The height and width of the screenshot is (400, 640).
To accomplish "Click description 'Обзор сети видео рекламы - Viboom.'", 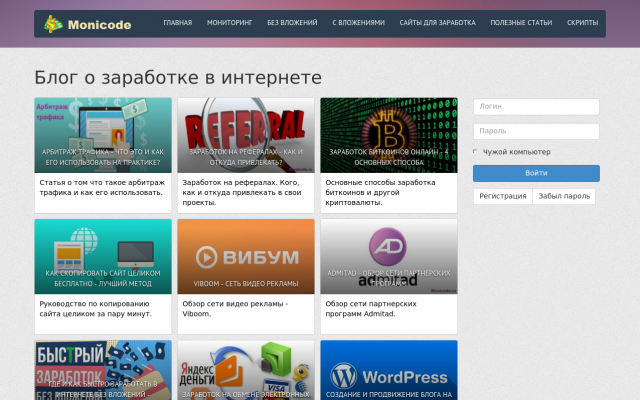I will pyautogui.click(x=235, y=309).
